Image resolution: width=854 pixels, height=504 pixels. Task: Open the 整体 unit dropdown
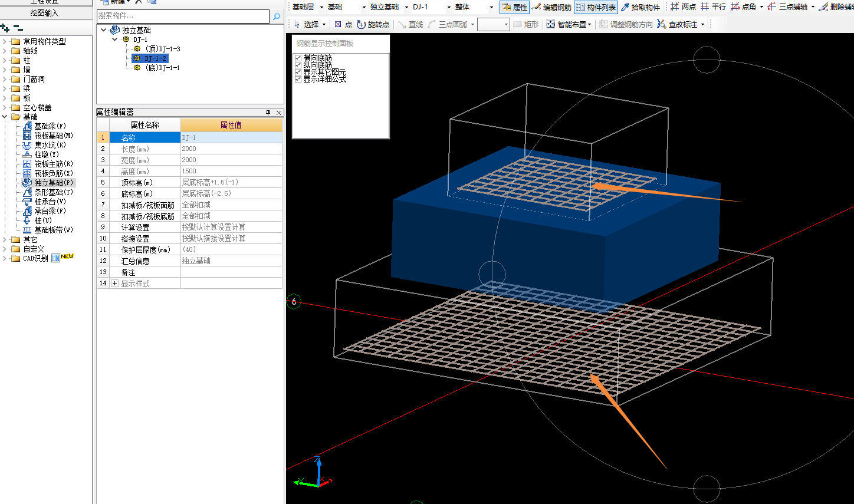(491, 7)
